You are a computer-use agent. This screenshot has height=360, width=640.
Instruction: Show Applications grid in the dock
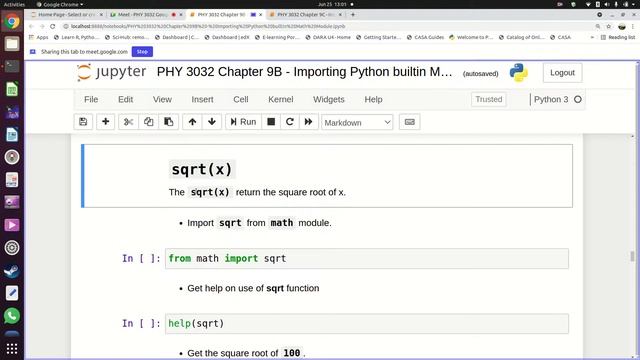(x=12, y=349)
